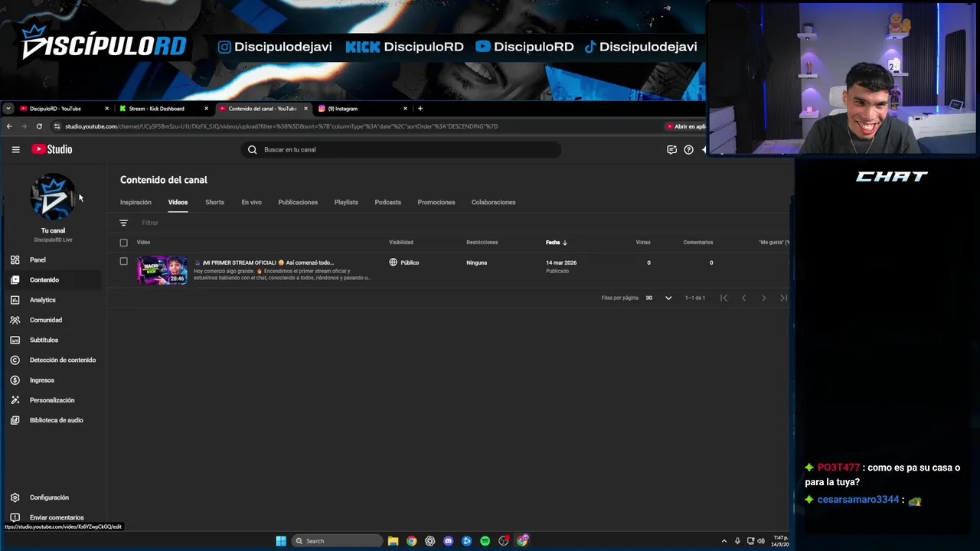
Task: Click the Comentarios column header
Action: (698, 243)
